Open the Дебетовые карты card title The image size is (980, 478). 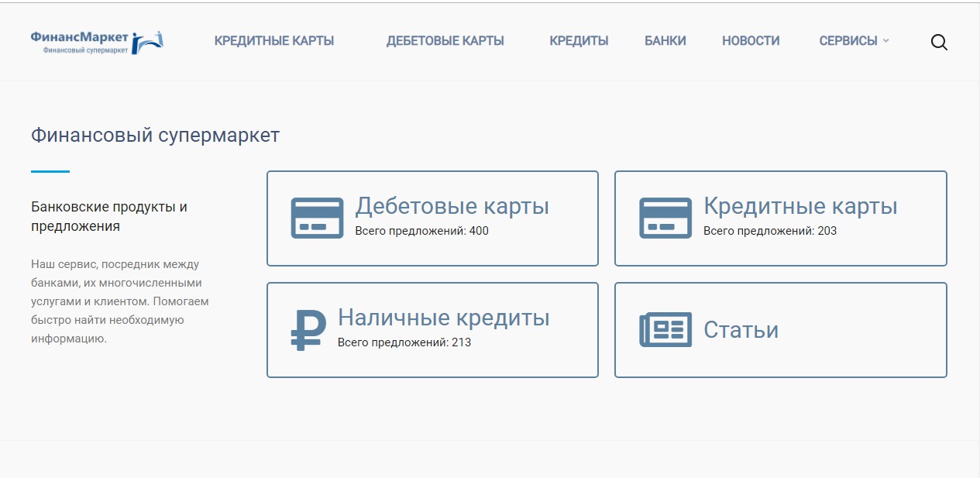tap(452, 206)
